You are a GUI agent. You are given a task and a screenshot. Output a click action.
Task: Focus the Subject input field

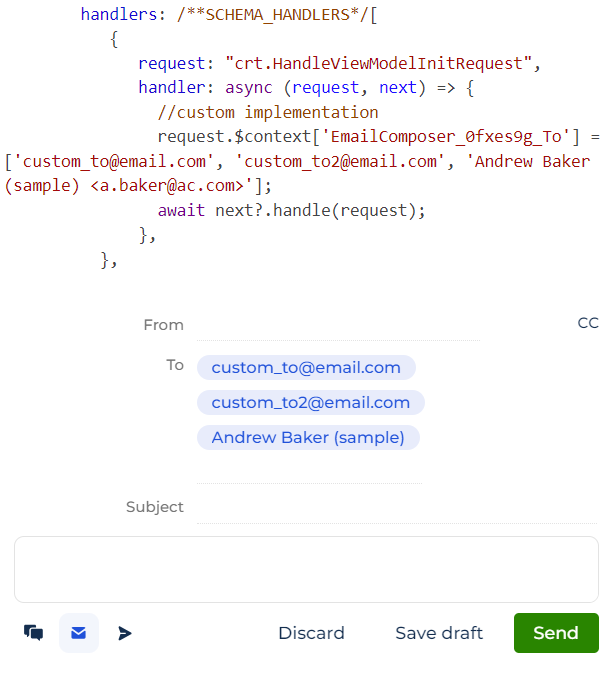click(x=397, y=508)
